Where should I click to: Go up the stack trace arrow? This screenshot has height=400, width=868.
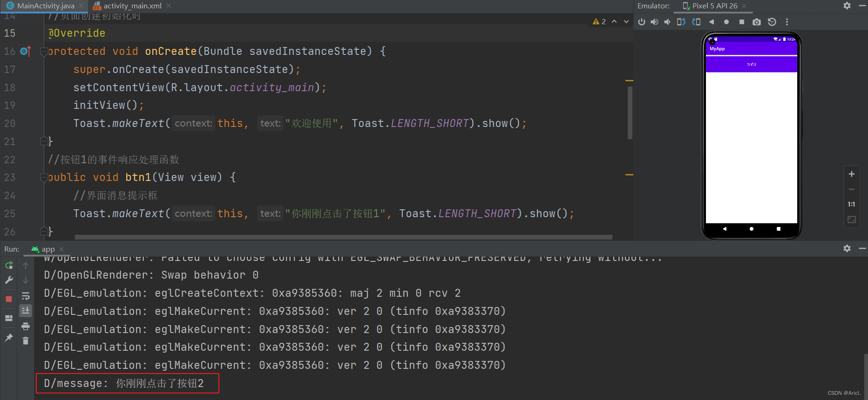click(26, 266)
